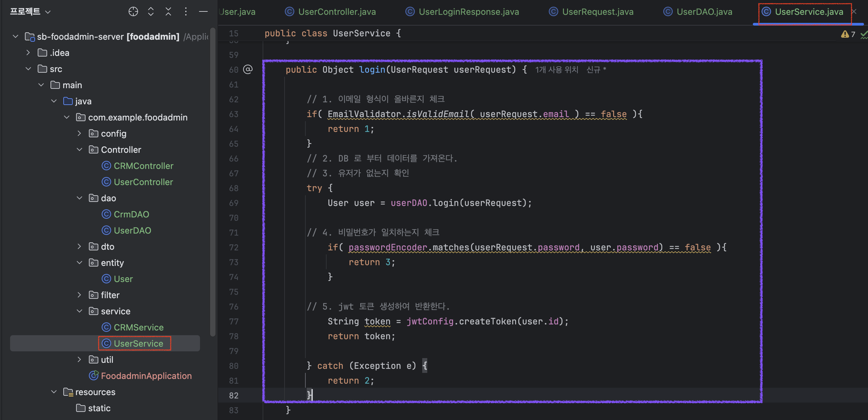This screenshot has width=868, height=420.
Task: Switch to UserRequest.java tab
Action: [591, 12]
